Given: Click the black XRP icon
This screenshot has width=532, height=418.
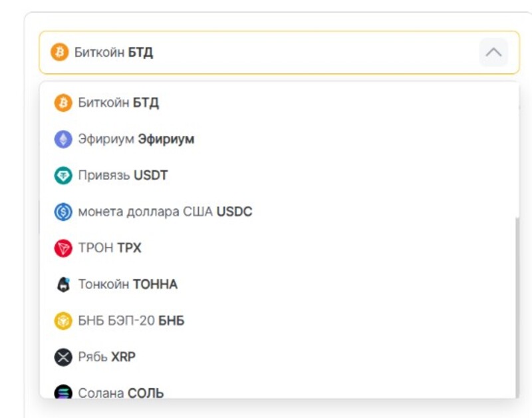Looking at the screenshot, I should coord(63,357).
